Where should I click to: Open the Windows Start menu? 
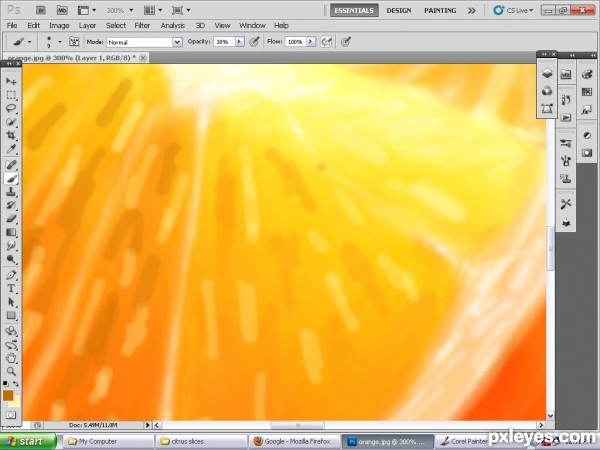28,441
